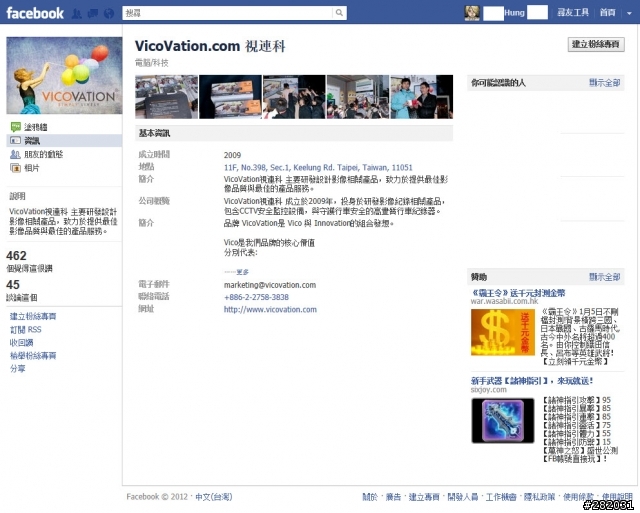Click the info card icon in sidebar
Viewport: 640px width, 513px height.
click(16, 140)
